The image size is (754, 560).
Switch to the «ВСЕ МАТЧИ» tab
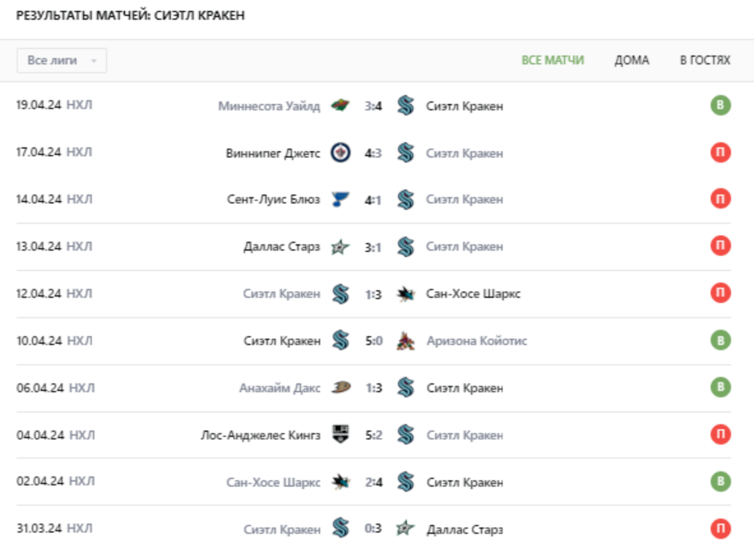[552, 61]
